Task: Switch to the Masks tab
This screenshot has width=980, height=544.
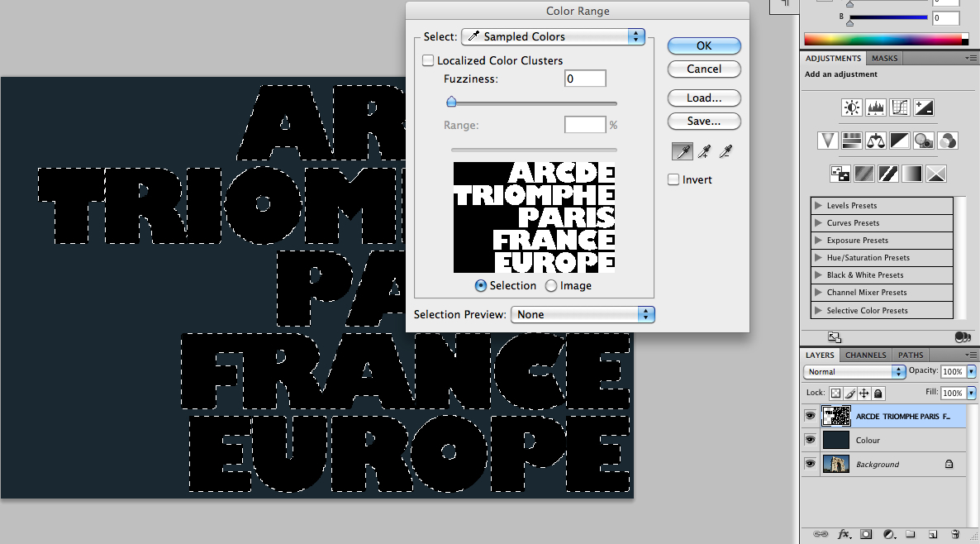Action: [x=884, y=58]
